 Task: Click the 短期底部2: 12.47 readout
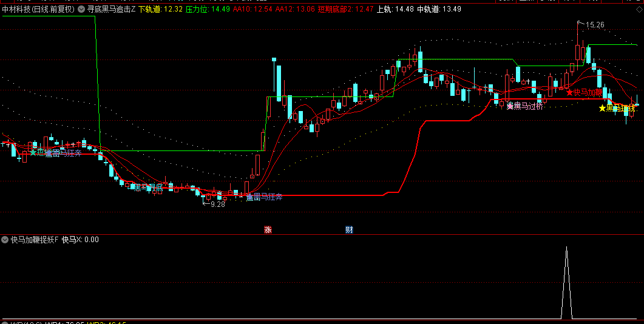tap(346, 9)
